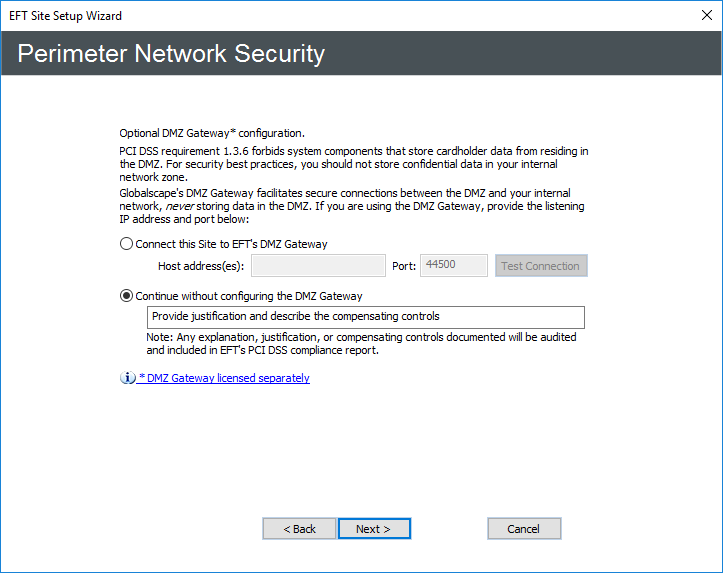Screen dimensions: 723x573
Task: Click the Optional DMZ Gateway configuration text
Action: (212, 132)
